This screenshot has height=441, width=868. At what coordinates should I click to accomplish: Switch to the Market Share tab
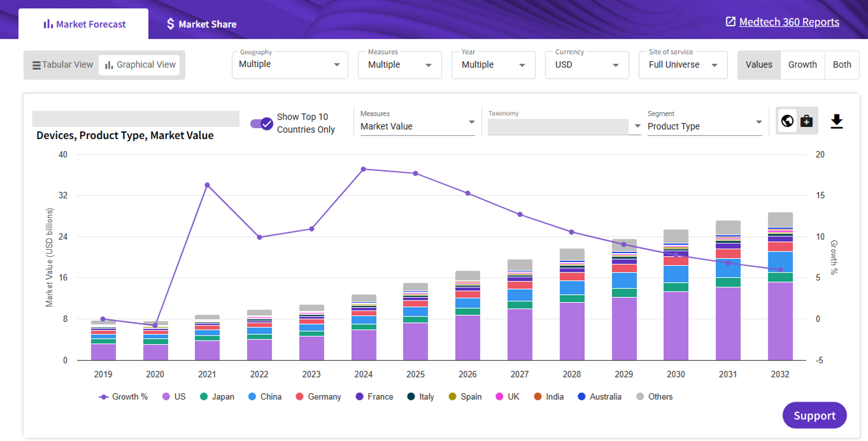click(202, 24)
